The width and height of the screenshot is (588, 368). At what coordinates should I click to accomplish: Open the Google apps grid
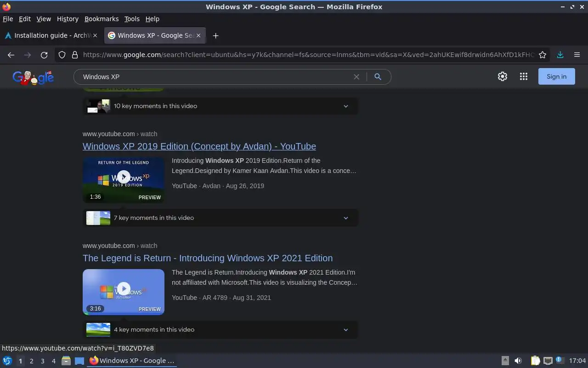point(524,77)
